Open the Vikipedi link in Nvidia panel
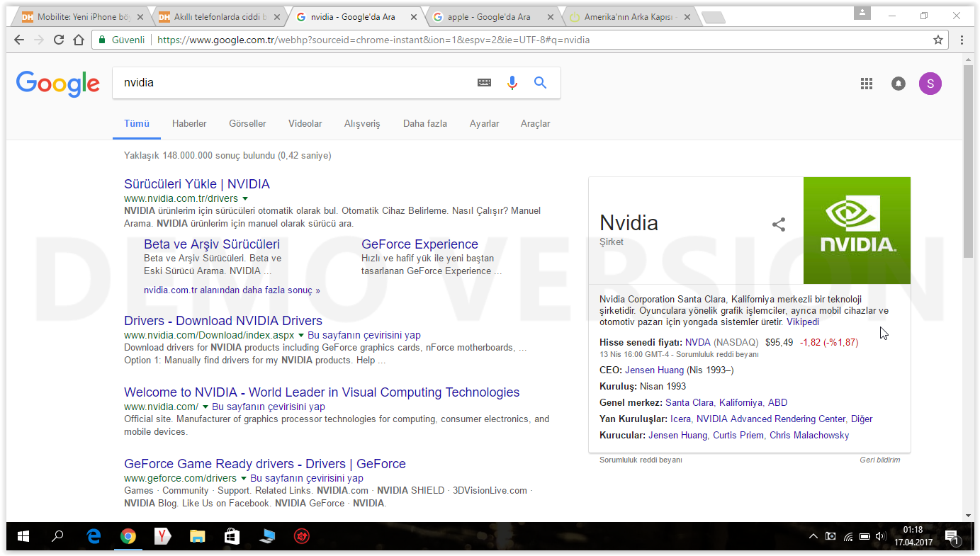 [802, 322]
